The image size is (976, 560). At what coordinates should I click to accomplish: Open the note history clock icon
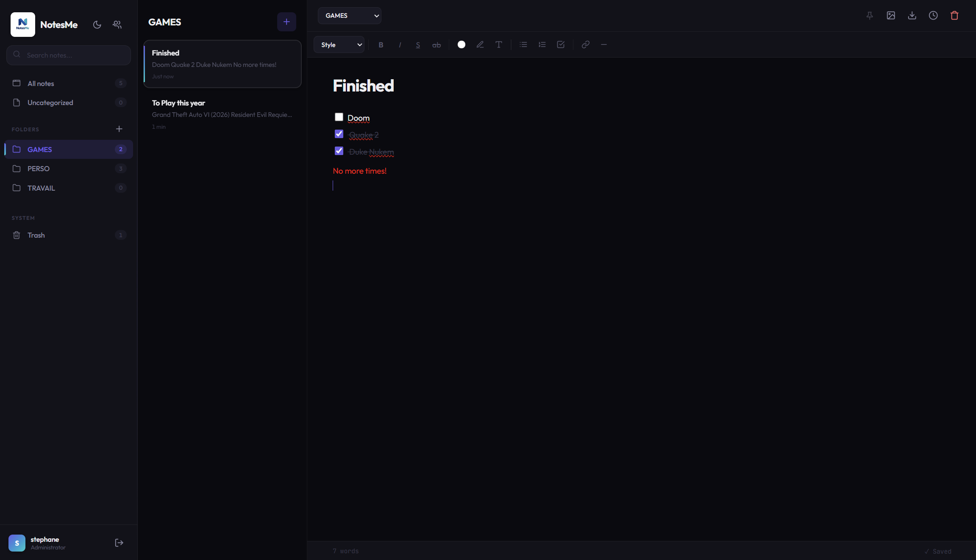(933, 15)
